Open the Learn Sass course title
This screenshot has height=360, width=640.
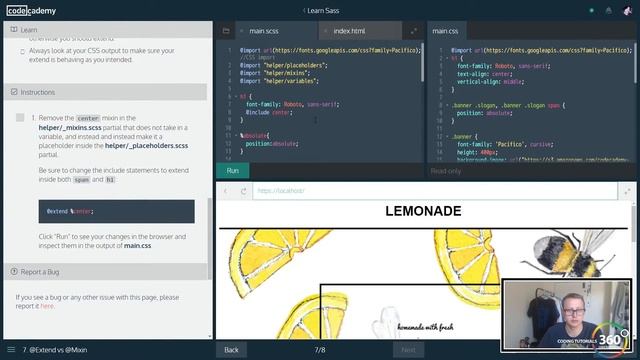323,11
